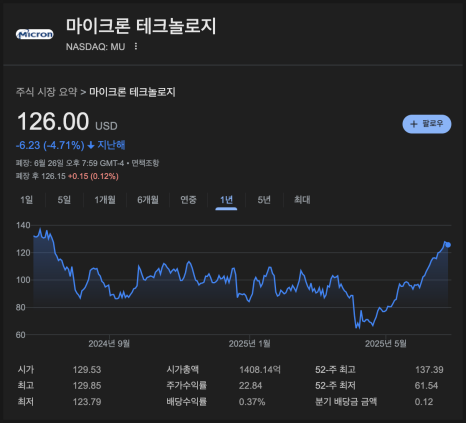
Task: Select the 1년 chart range tab
Action: 226,200
